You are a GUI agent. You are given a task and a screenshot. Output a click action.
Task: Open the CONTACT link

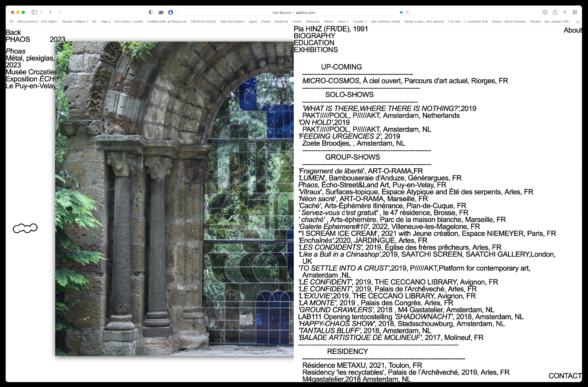coord(565,376)
